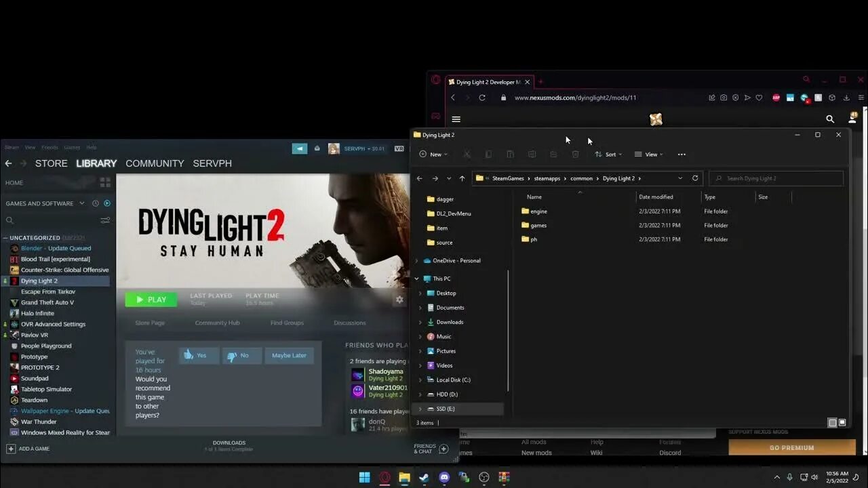Click the GO PREMIUM button on Nexus Mods
The height and width of the screenshot is (488, 868).
pos(792,447)
